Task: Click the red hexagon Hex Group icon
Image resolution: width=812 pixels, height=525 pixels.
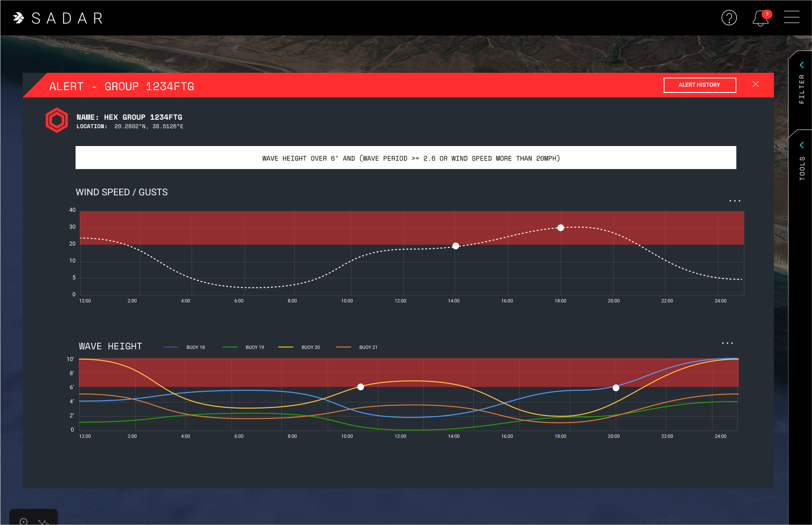Action: click(x=57, y=120)
